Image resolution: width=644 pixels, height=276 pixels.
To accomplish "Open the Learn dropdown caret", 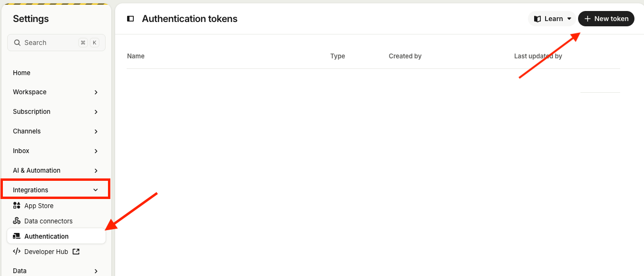I will tap(569, 19).
